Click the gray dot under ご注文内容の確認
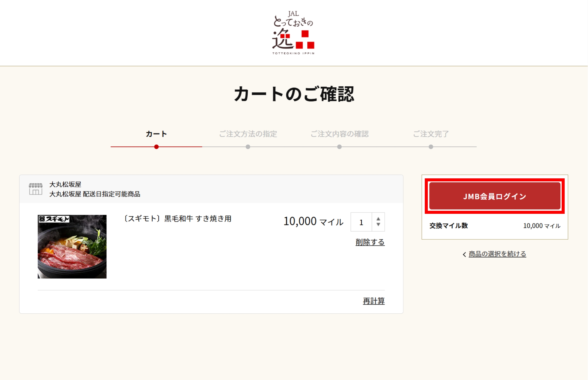This screenshot has height=380, width=588. [339, 147]
